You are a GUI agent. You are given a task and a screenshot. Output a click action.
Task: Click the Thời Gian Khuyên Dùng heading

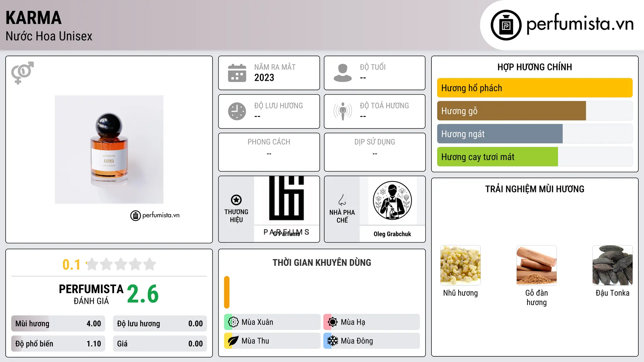pos(322,263)
